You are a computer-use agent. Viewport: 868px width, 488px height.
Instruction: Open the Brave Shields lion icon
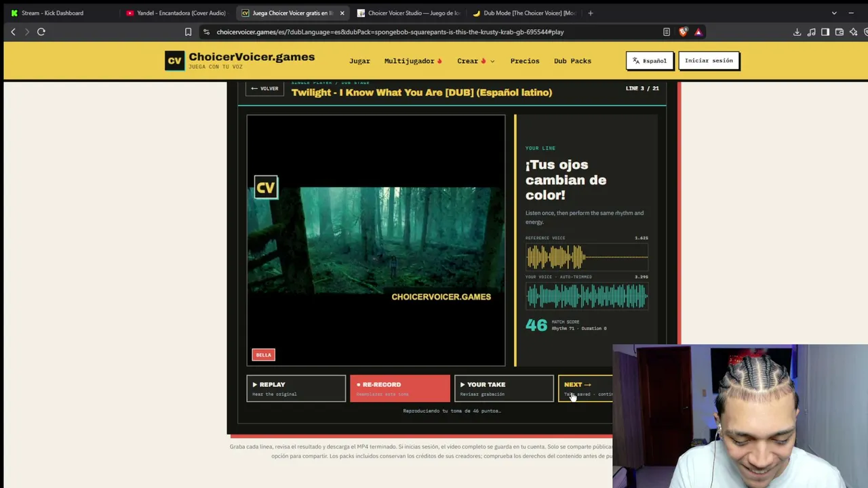click(x=683, y=32)
